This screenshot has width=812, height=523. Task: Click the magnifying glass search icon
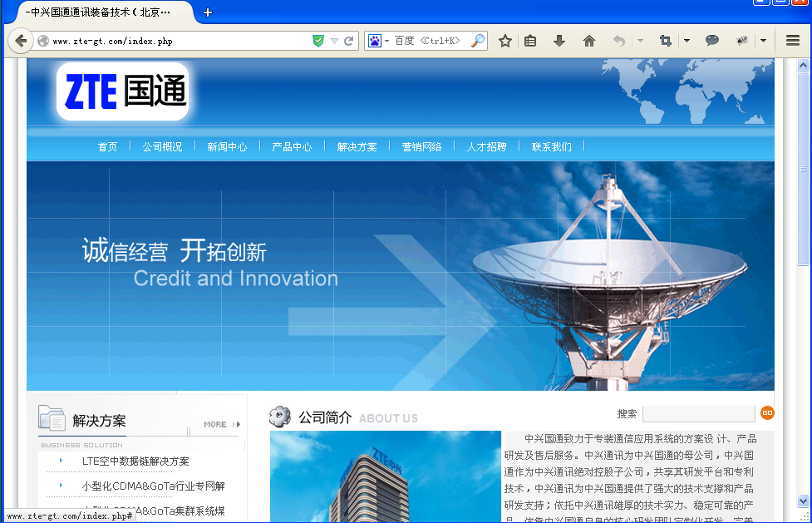click(478, 41)
